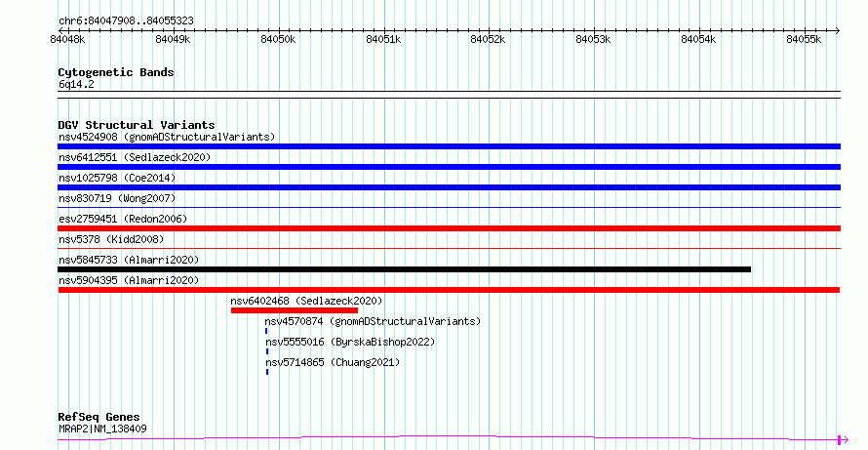868x450 pixels.
Task: Select the nsv6412551 blue variant bar
Action: point(449,167)
